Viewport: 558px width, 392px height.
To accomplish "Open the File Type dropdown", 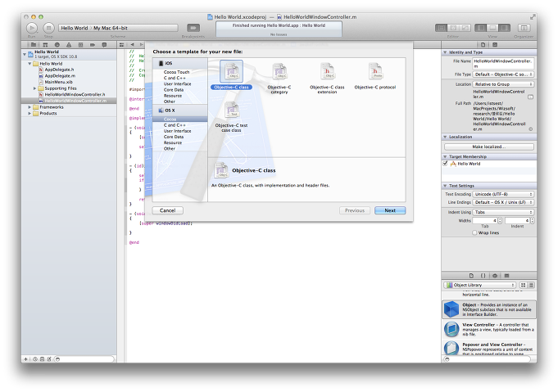I will (503, 74).
